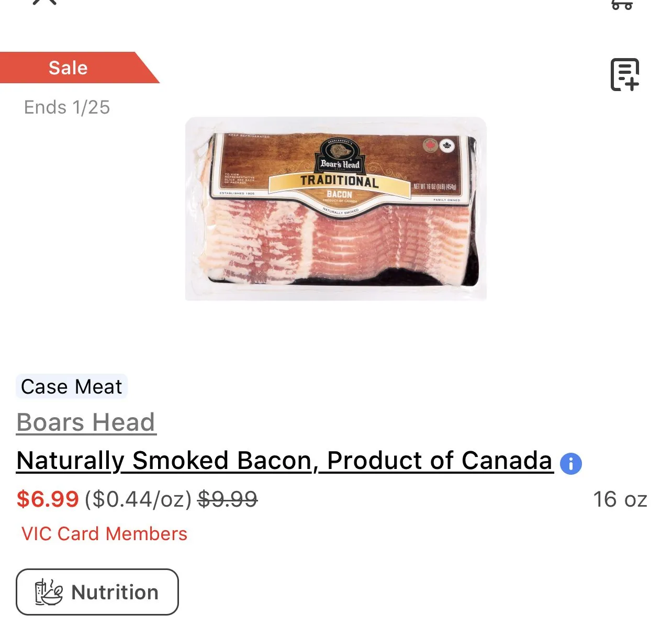This screenshot has width=672, height=626.
Task: Open Naturally Smoked Bacon, Product of Canada link
Action: 285,461
